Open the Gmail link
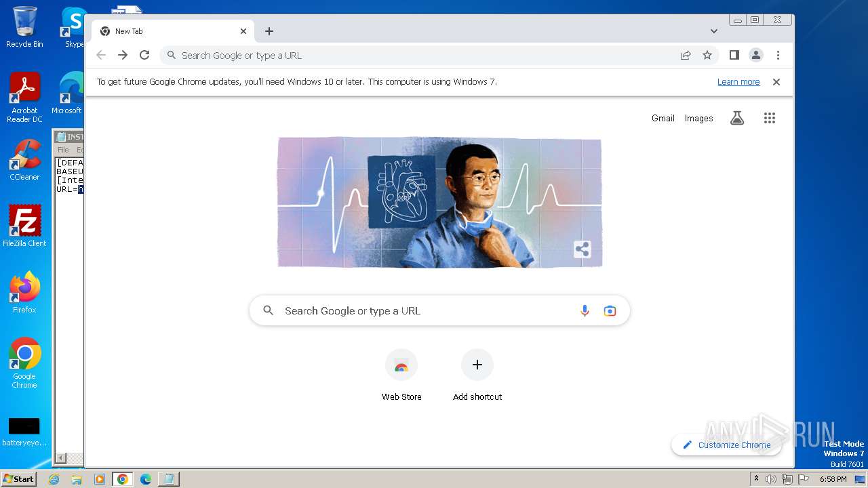 click(663, 118)
